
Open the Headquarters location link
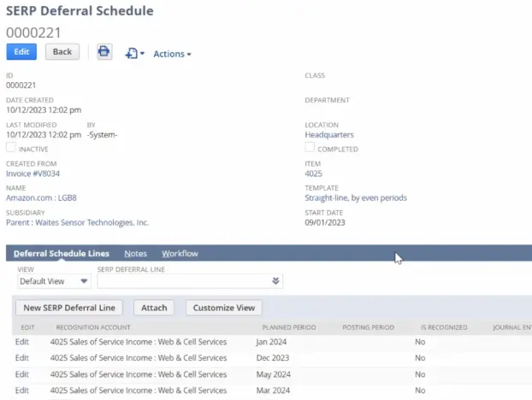pyautogui.click(x=329, y=135)
